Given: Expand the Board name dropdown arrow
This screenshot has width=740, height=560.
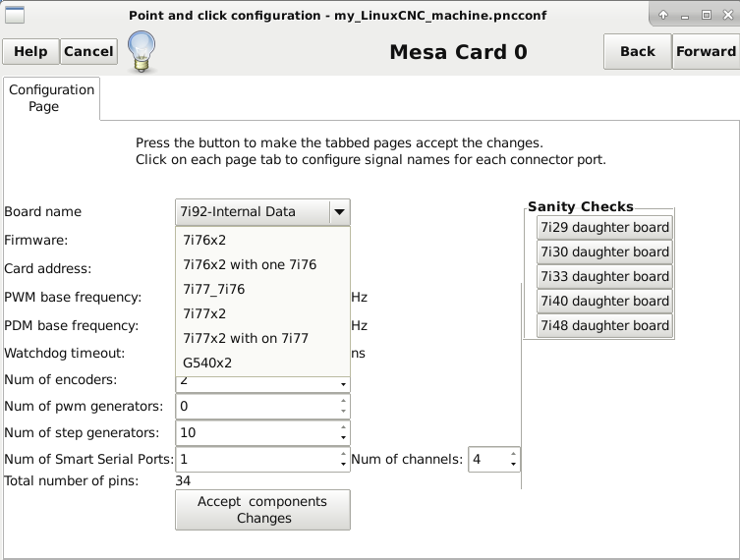Looking at the screenshot, I should click(x=339, y=212).
